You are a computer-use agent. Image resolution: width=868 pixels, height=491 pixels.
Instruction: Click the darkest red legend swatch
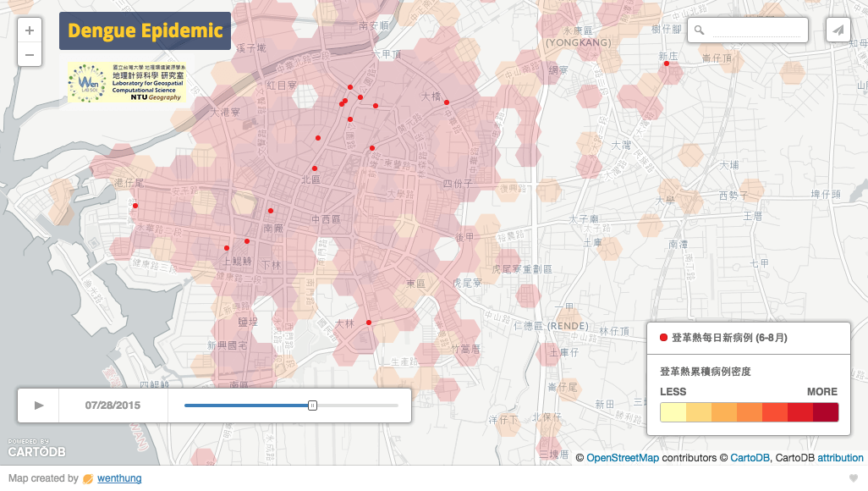pyautogui.click(x=825, y=412)
